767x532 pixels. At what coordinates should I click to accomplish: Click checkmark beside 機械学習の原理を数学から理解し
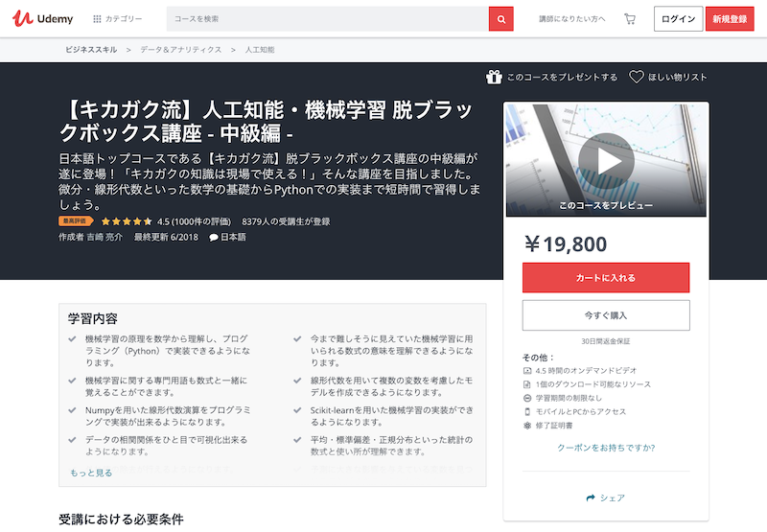pos(73,338)
